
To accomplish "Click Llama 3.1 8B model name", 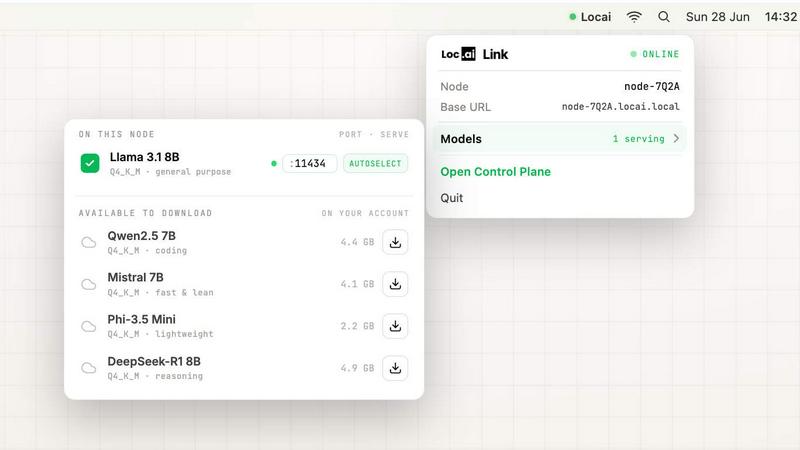I will (x=144, y=157).
